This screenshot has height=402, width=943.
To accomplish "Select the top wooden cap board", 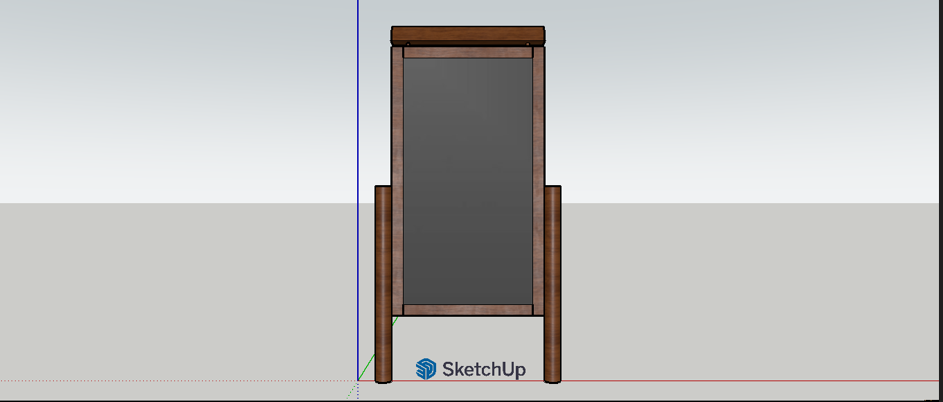I will tap(468, 36).
